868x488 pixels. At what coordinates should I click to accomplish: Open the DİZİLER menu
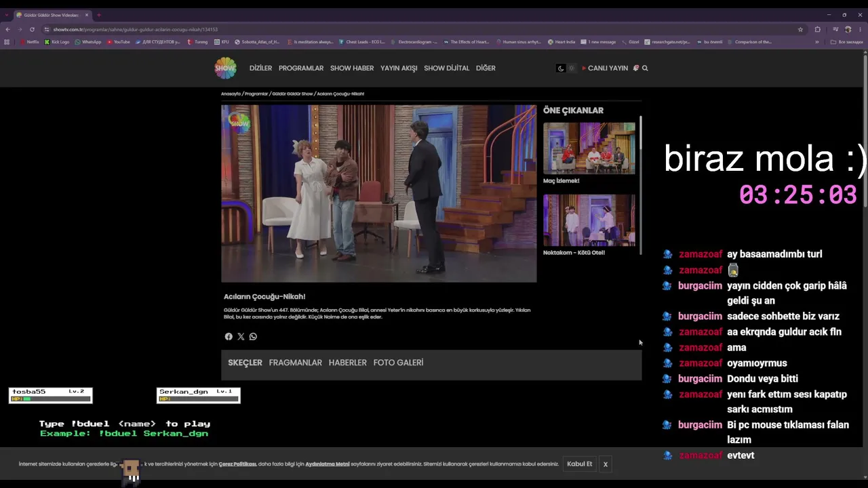click(260, 68)
